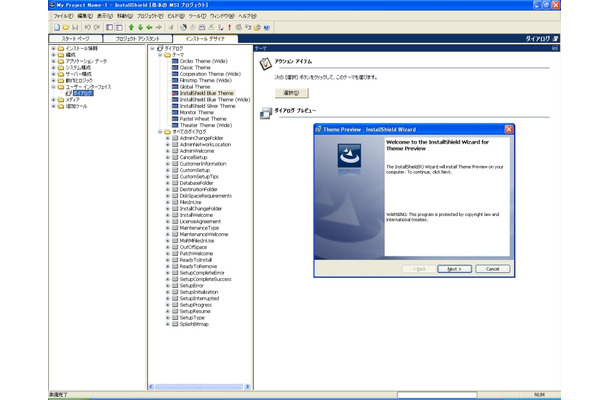Select the Cooperation Theme (Wide) item

210,74
